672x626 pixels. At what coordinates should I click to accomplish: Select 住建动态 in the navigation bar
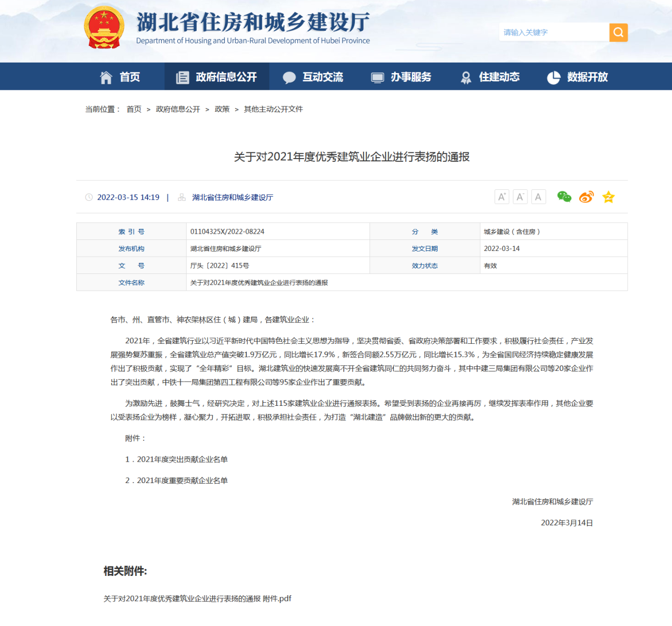click(490, 77)
